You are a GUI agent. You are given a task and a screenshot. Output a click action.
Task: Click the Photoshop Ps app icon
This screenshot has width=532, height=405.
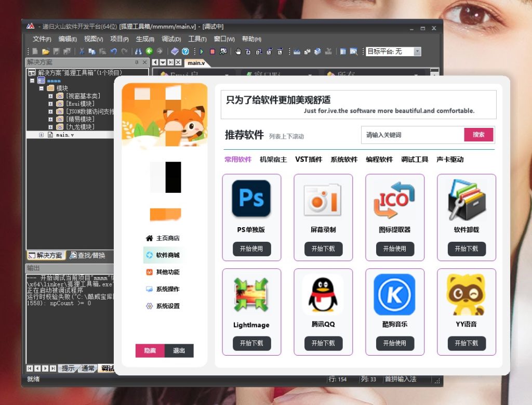(251, 198)
